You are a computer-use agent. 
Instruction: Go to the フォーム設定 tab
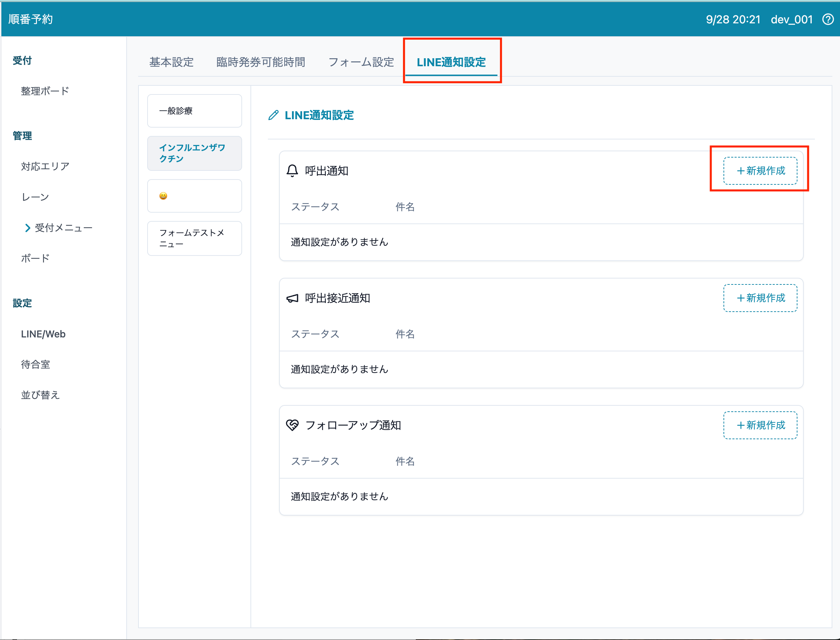coord(361,62)
